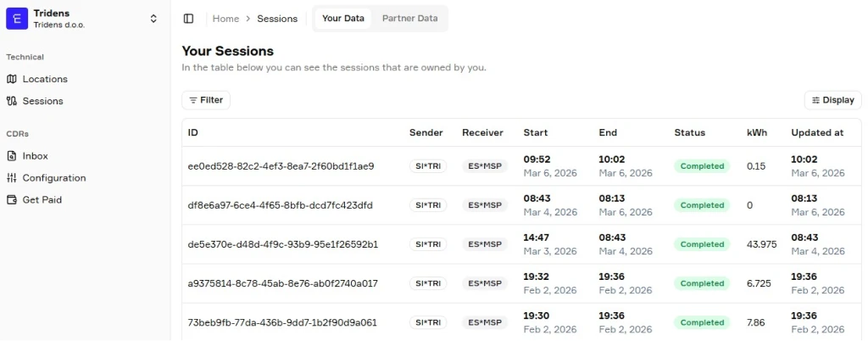Click the Filter lines icon
This screenshot has width=868, height=341.
pos(193,100)
